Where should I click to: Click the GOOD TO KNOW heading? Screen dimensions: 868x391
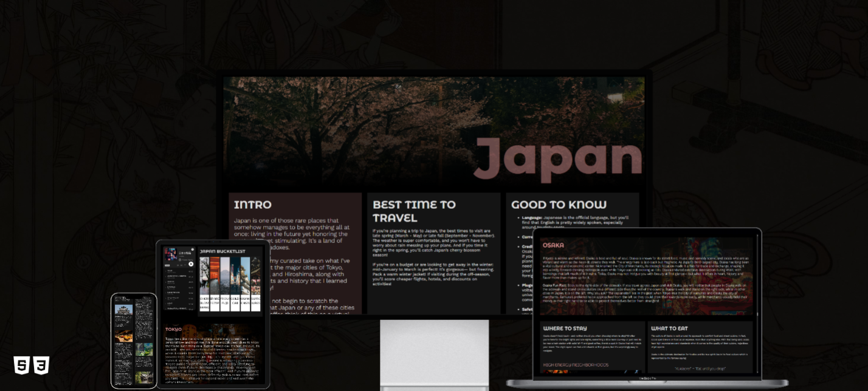tap(559, 205)
